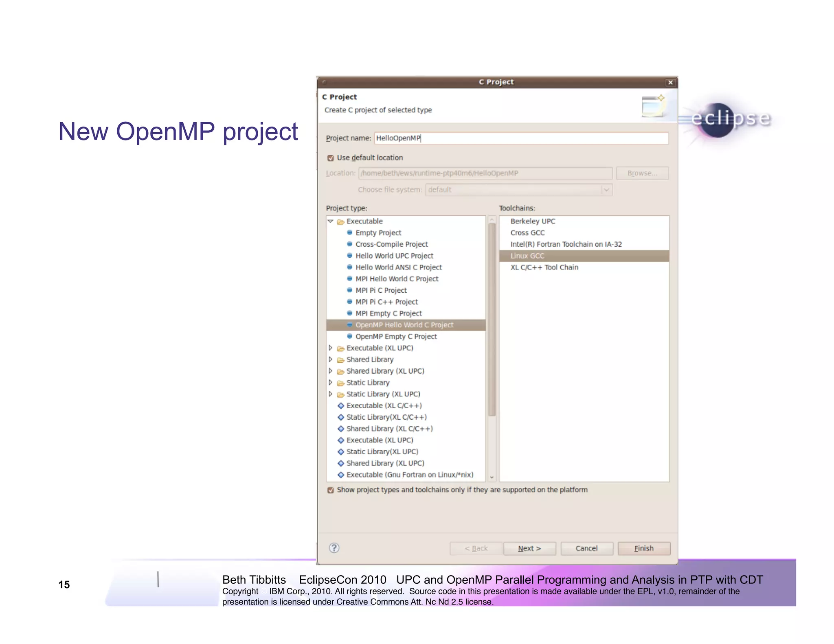The height and width of the screenshot is (644, 834).
Task: Click the Cancel button
Action: point(586,548)
